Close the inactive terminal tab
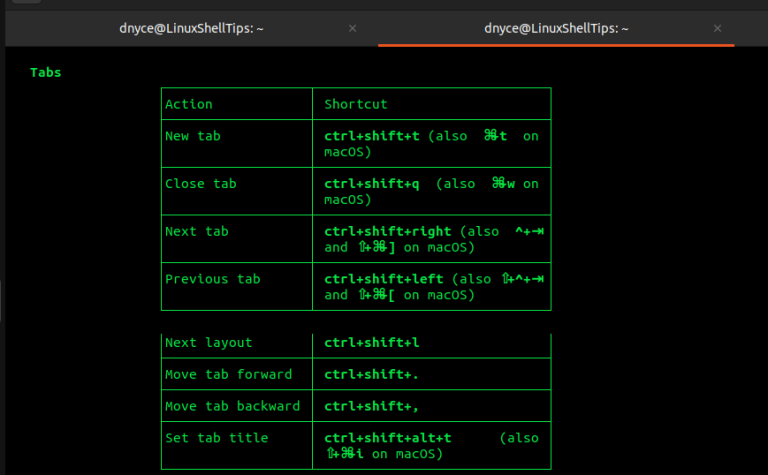The width and height of the screenshot is (768, 475). click(x=352, y=29)
